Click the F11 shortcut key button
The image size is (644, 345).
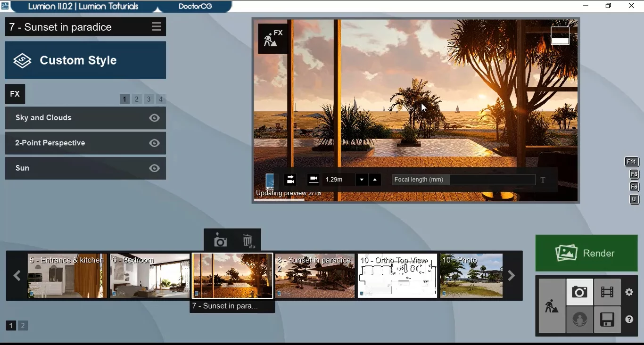(632, 162)
